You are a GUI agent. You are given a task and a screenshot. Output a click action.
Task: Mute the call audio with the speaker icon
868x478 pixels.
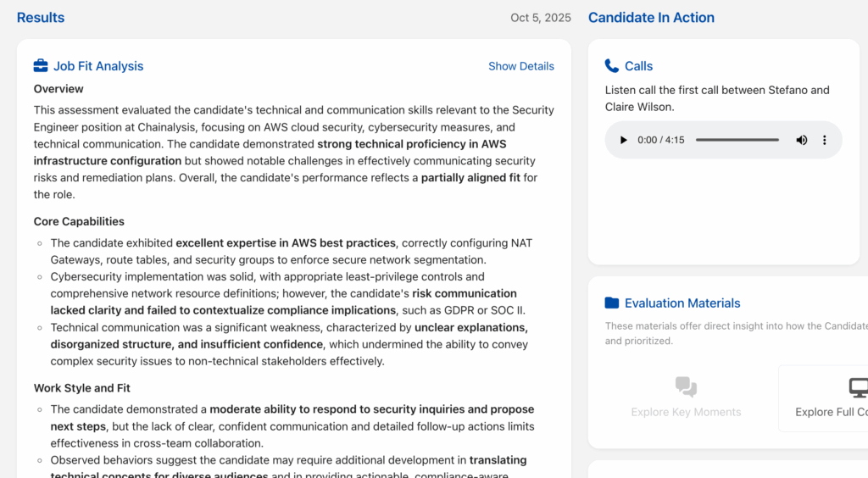pos(801,140)
